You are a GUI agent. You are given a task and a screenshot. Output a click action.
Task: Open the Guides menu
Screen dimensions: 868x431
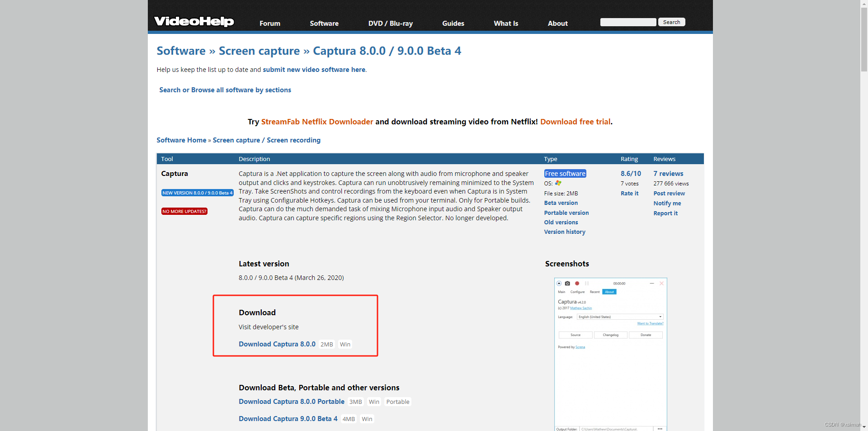[x=453, y=24]
